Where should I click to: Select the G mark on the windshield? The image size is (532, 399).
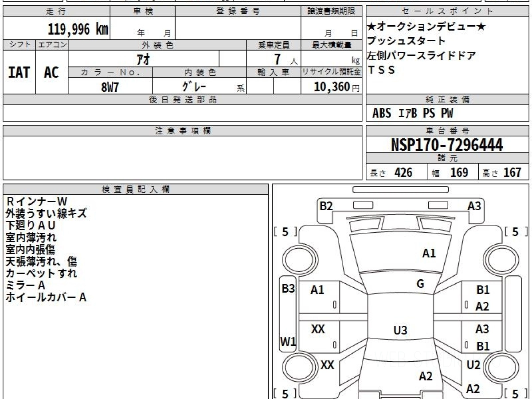pyautogui.click(x=420, y=284)
